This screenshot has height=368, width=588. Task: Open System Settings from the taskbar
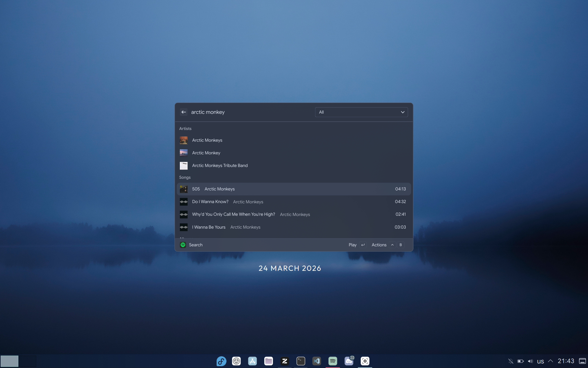236,361
